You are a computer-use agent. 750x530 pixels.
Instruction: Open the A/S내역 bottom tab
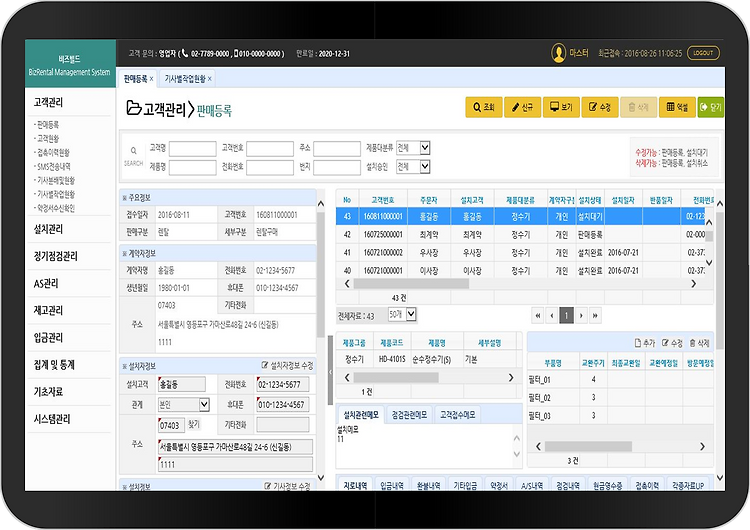tap(531, 485)
